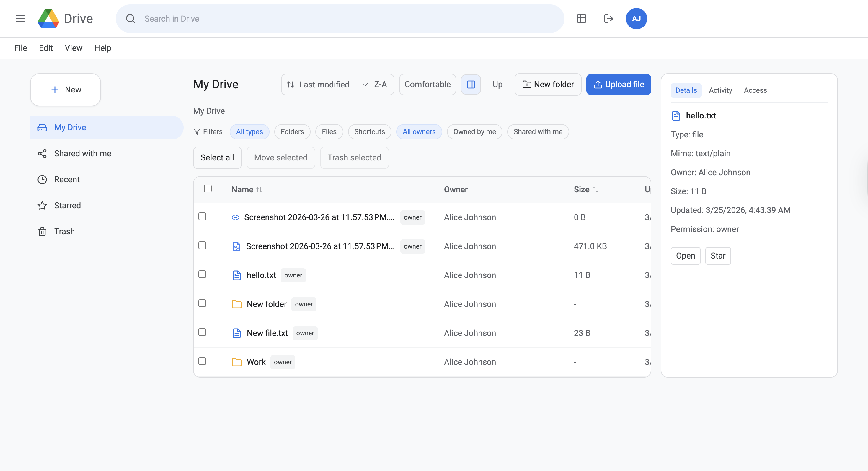Click the shortcut link icon for Screenshot row
The image size is (868, 471).
(x=236, y=217)
